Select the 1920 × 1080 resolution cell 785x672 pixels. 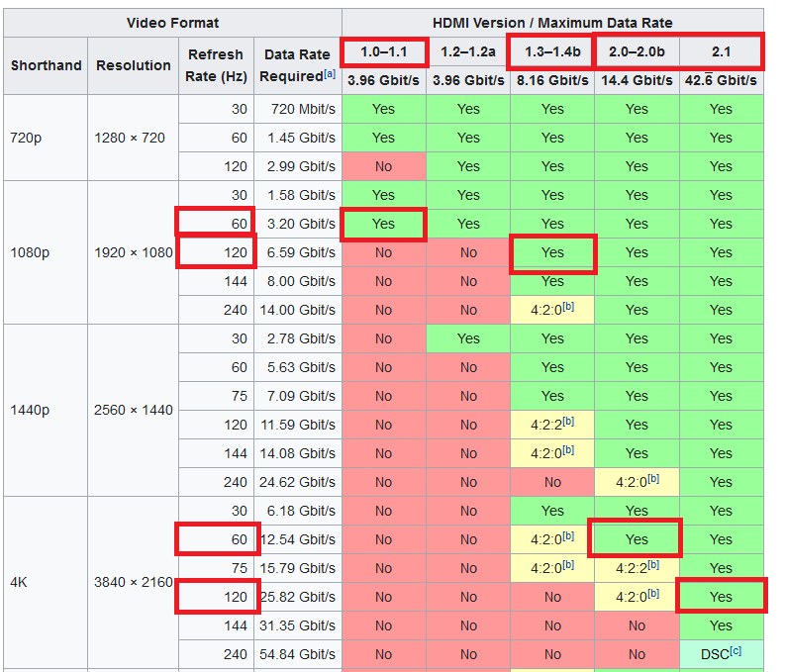[134, 252]
